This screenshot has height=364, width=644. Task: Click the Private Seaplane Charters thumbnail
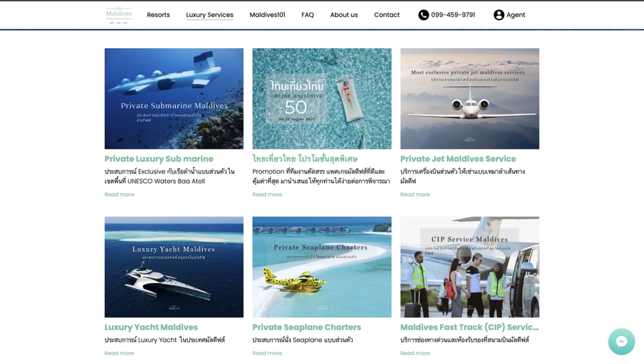pos(321,267)
